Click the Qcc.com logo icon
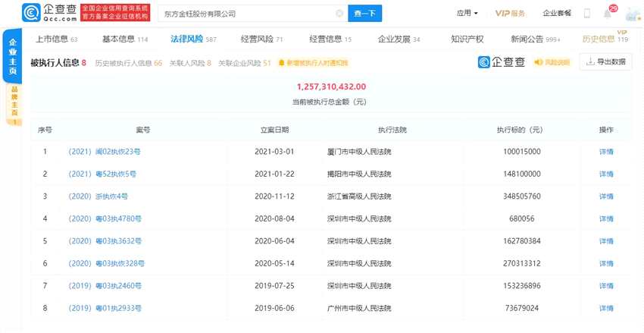The image size is (644, 333). coord(31,13)
